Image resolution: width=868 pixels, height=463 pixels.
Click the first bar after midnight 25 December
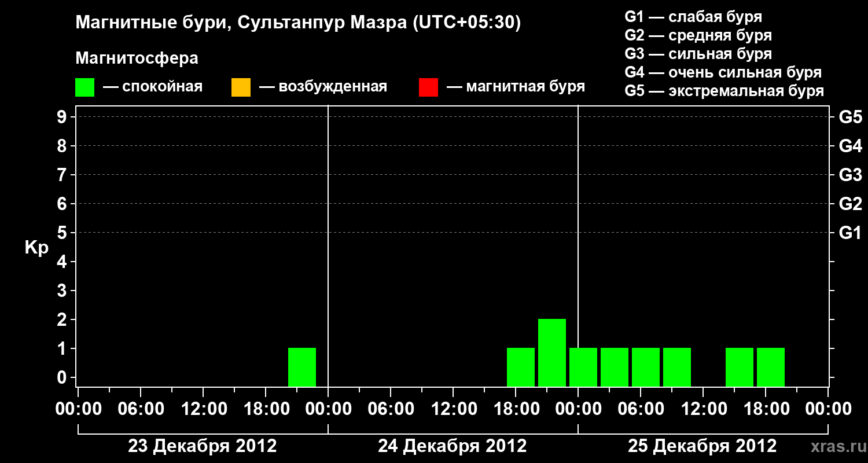coord(583,367)
